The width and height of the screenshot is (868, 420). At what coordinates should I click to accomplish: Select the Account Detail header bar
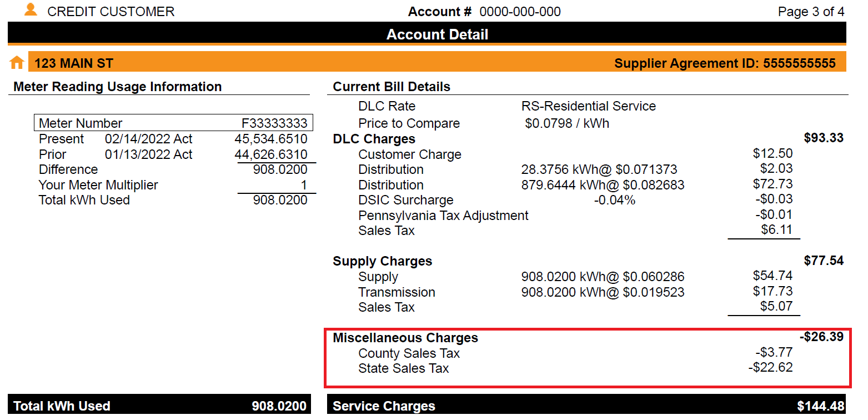436,33
